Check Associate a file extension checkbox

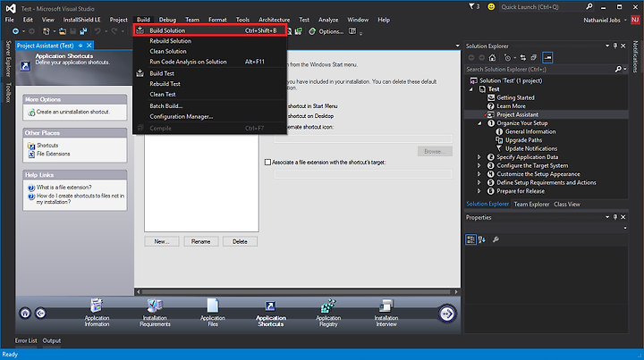267,163
